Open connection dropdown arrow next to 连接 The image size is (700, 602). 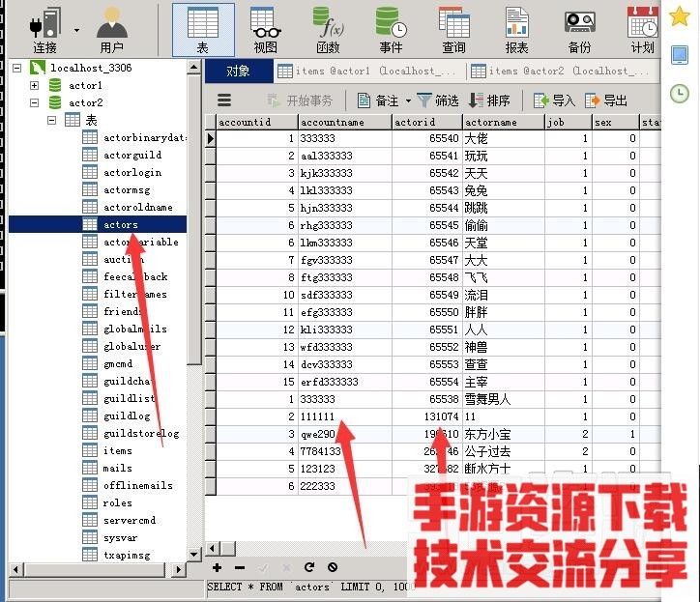[x=76, y=30]
